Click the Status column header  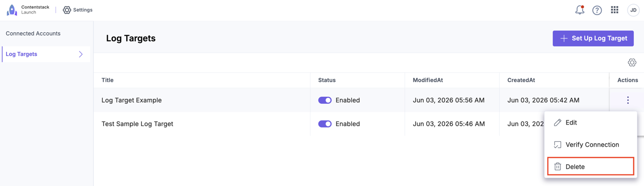pyautogui.click(x=327, y=80)
